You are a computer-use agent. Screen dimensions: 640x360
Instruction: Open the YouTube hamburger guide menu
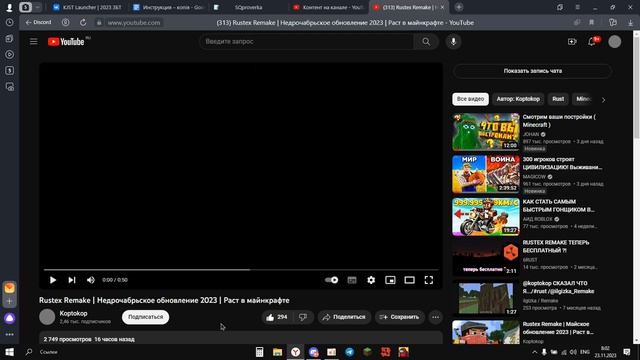click(33, 42)
